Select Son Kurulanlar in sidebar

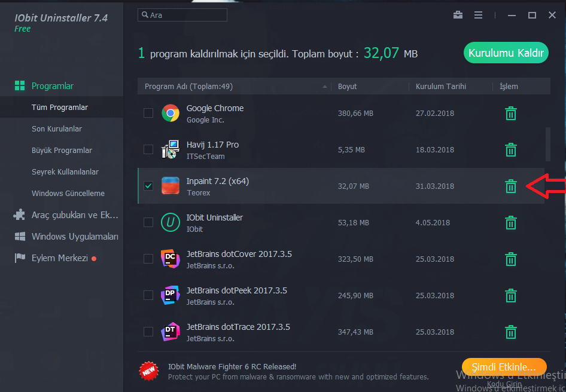(x=57, y=129)
